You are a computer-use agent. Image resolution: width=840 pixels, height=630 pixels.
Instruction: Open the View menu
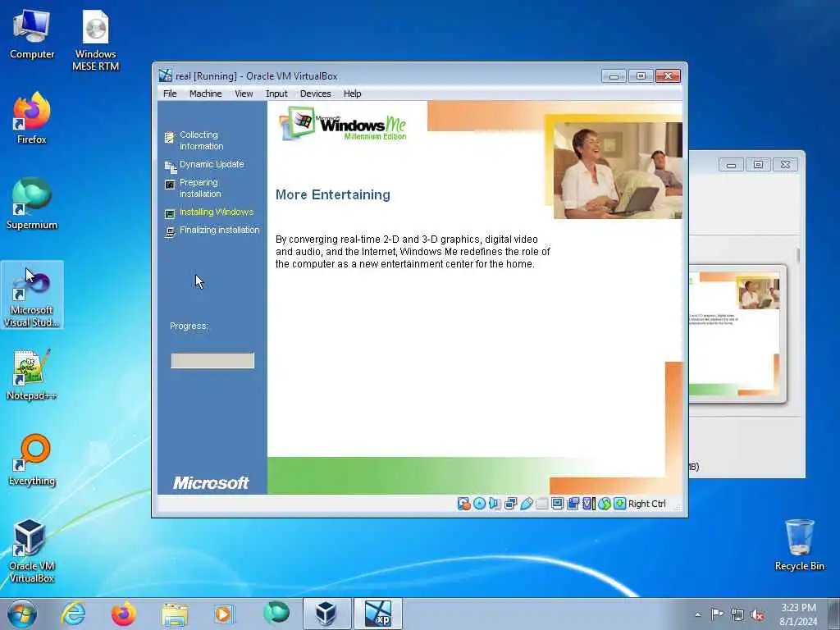click(243, 94)
